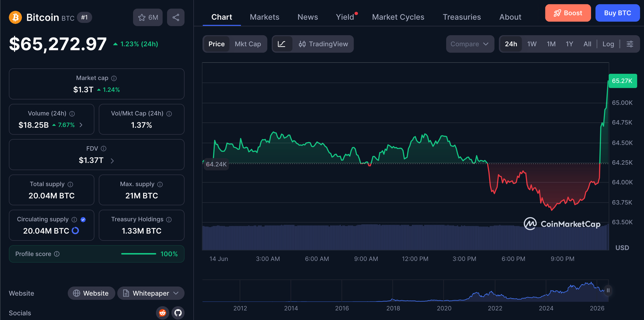
Task: Click circulating supply ring indicator icon
Action: click(75, 231)
